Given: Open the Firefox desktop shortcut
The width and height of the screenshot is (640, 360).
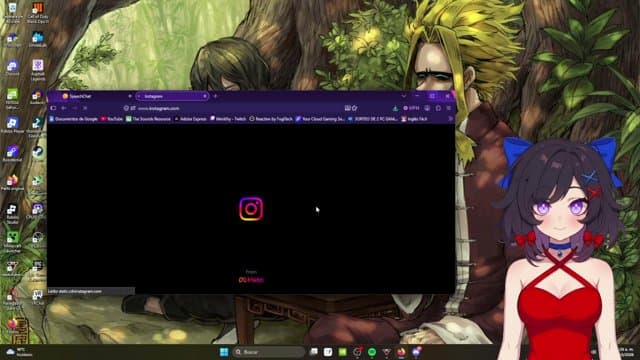Looking at the screenshot, I should (x=12, y=325).
